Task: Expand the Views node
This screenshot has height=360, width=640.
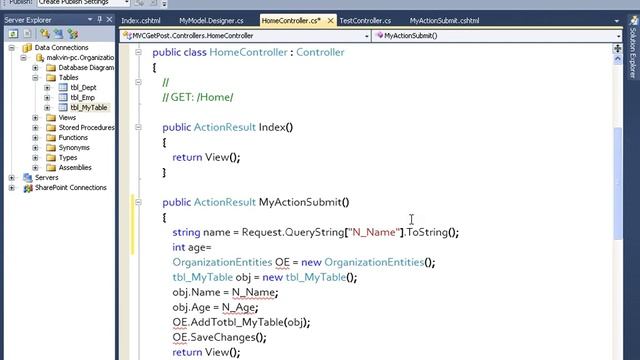Action: point(36,118)
